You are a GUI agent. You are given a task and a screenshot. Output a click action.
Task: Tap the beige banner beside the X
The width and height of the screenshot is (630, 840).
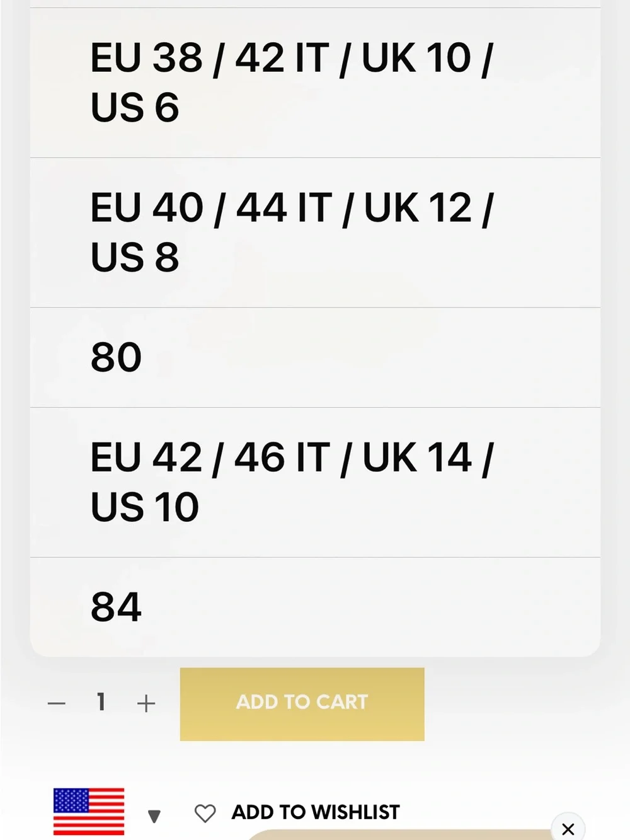pos(400,835)
